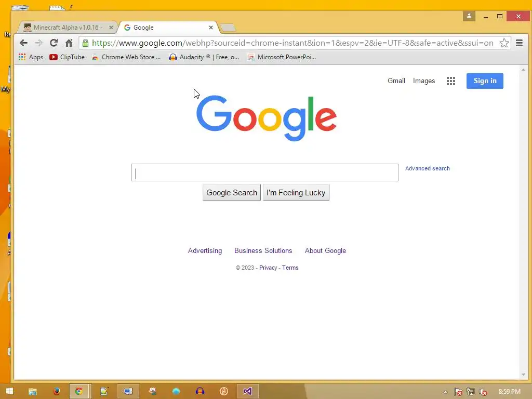Show hidden tray icons arrow
This screenshot has width=532, height=399.
[x=445, y=392]
